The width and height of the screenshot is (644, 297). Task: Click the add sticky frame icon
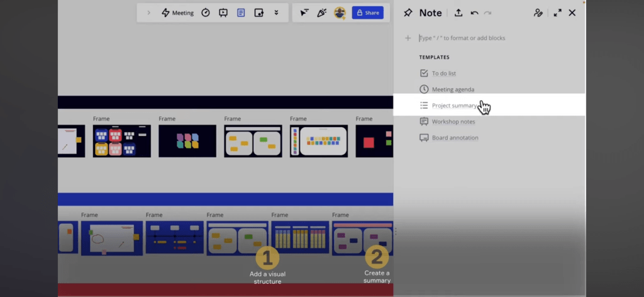pyautogui.click(x=258, y=13)
